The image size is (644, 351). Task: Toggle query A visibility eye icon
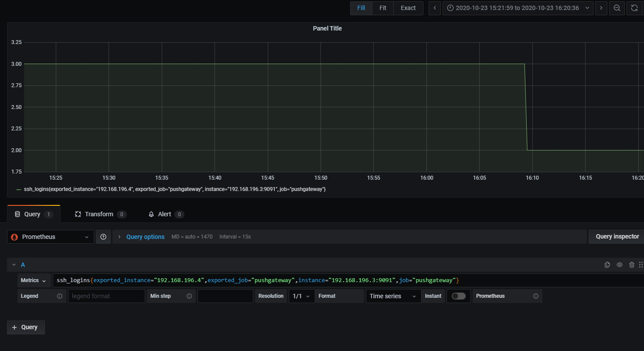(620, 265)
